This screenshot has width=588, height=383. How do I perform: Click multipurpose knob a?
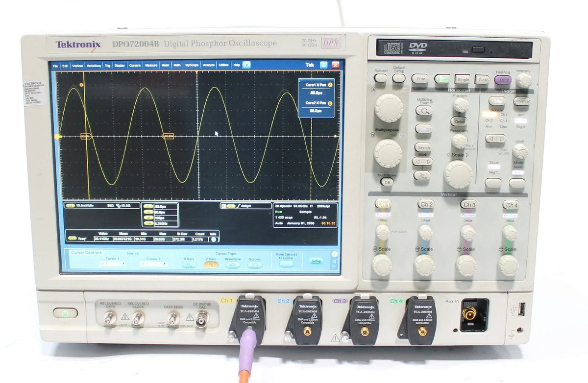point(389,108)
